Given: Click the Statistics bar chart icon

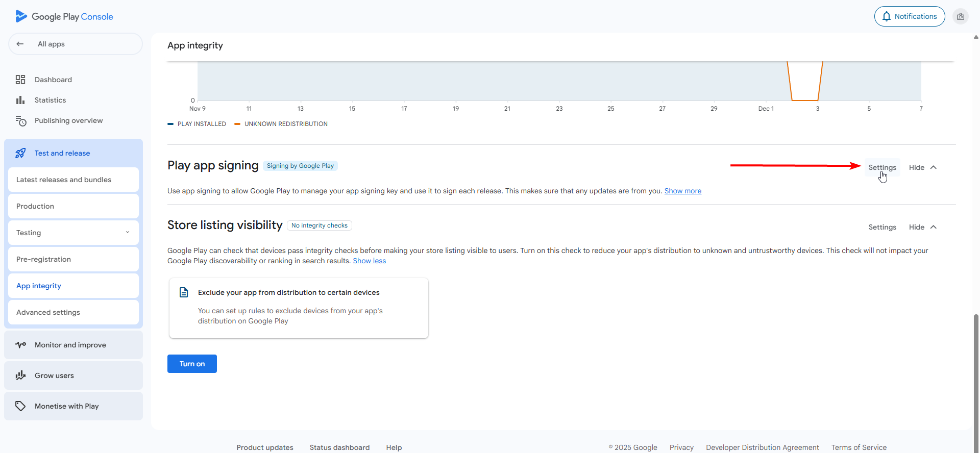Looking at the screenshot, I should click(x=20, y=100).
